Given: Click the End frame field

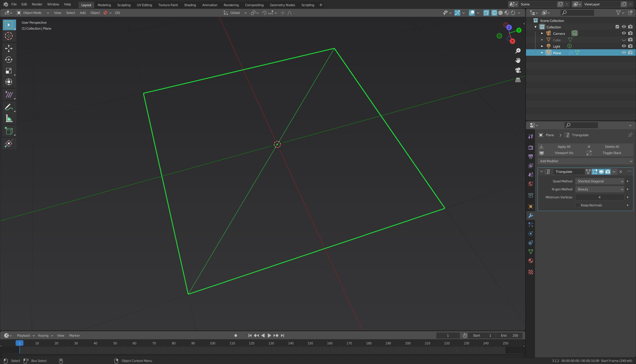Looking at the screenshot, I should [509, 335].
